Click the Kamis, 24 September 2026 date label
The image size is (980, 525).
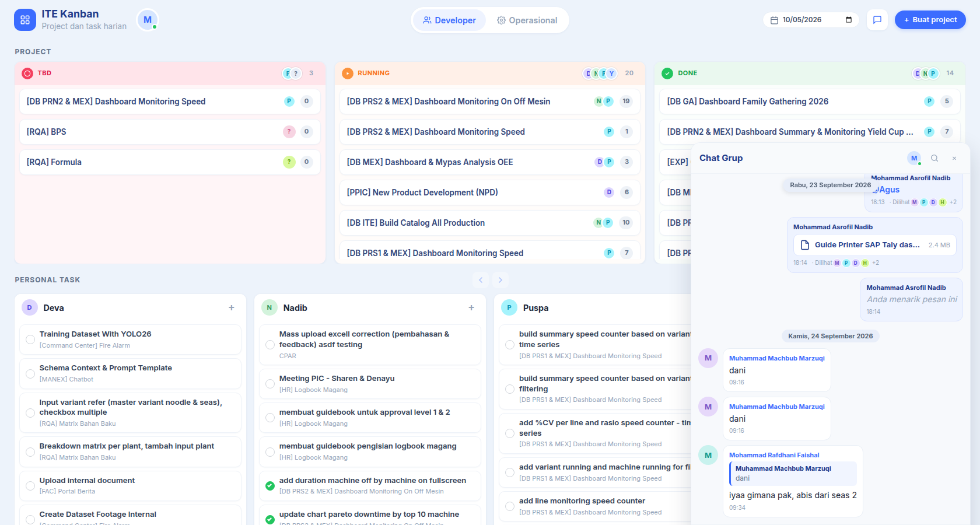[x=830, y=336]
